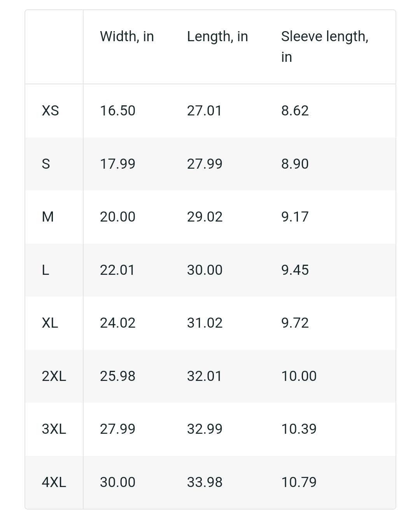
Task: Choose the M size row label
Action: point(47,217)
